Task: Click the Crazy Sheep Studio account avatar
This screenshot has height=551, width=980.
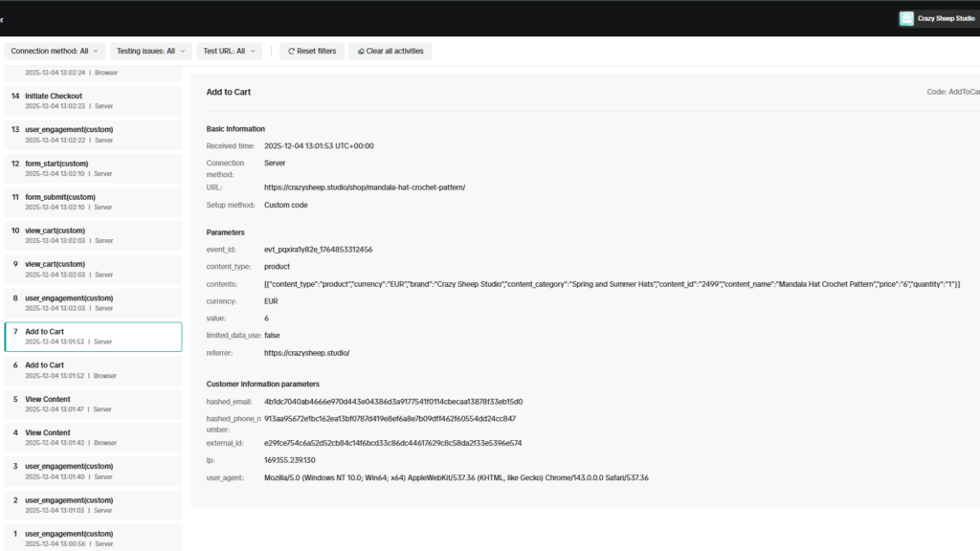Action: 906,18
